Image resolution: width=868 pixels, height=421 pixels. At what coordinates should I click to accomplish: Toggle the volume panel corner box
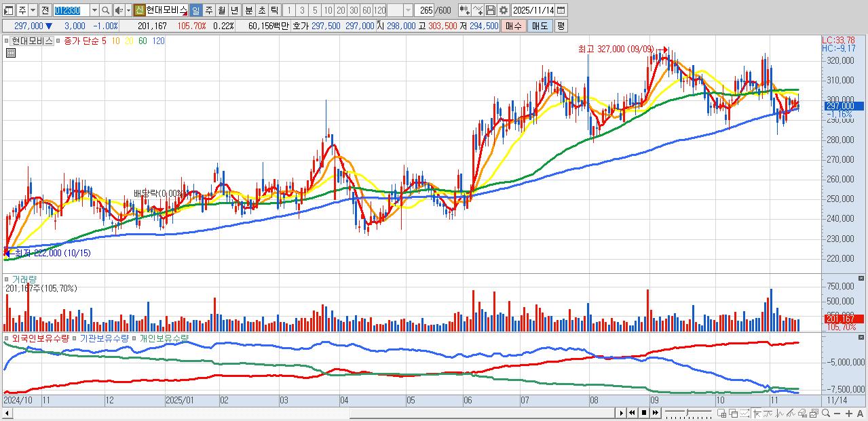[862, 278]
